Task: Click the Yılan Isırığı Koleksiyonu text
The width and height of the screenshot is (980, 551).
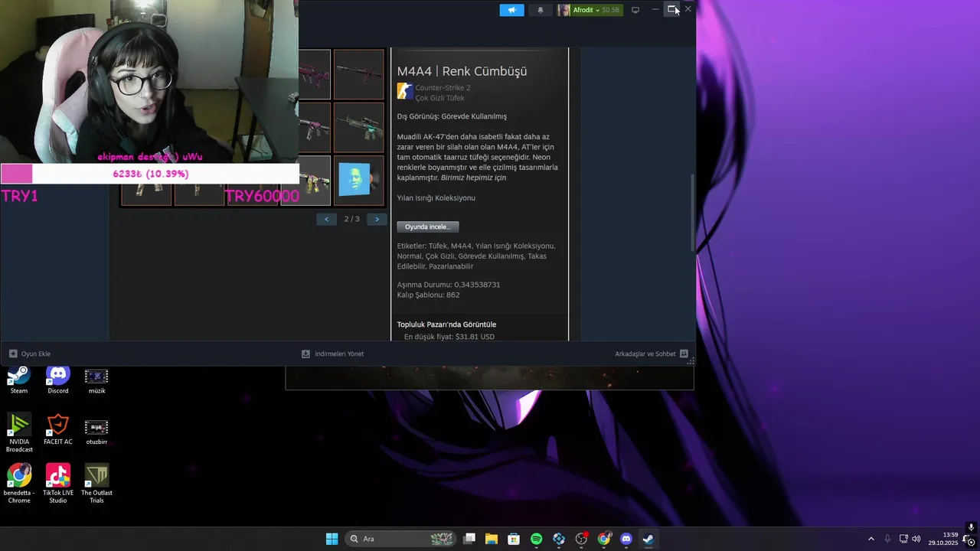Action: pos(436,197)
